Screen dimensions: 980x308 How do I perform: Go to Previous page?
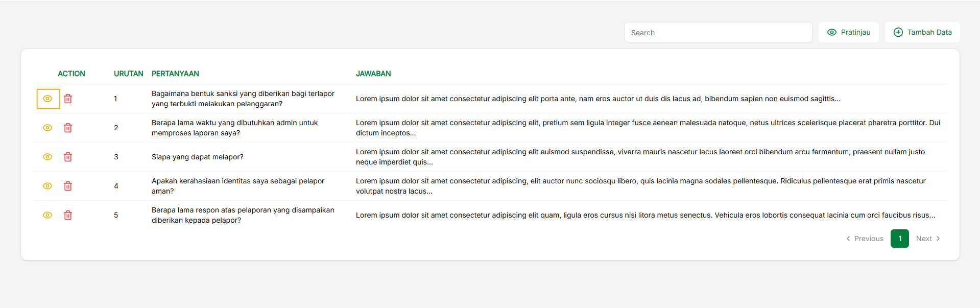(865, 239)
